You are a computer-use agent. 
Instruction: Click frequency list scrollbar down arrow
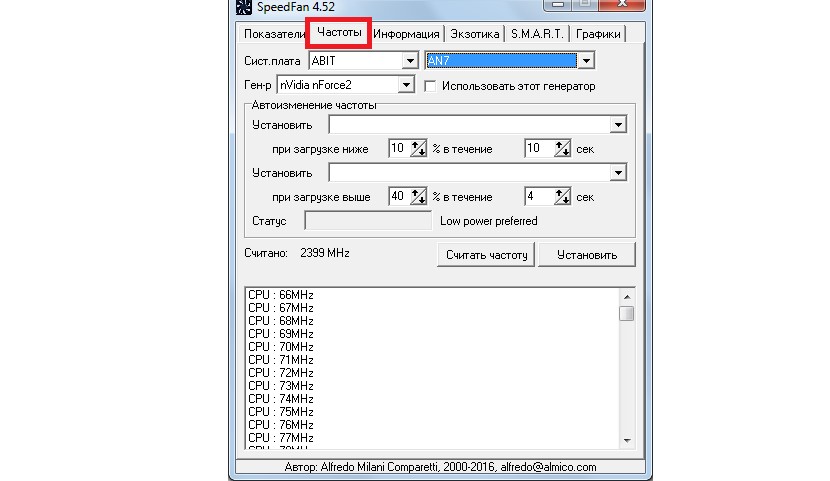click(627, 440)
